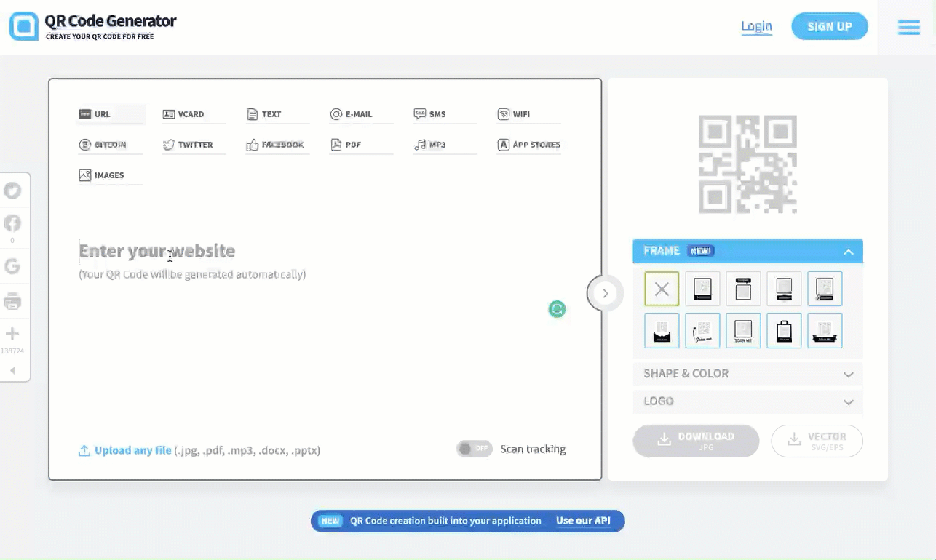Click the Enter your website field
936x560 pixels.
click(x=320, y=251)
